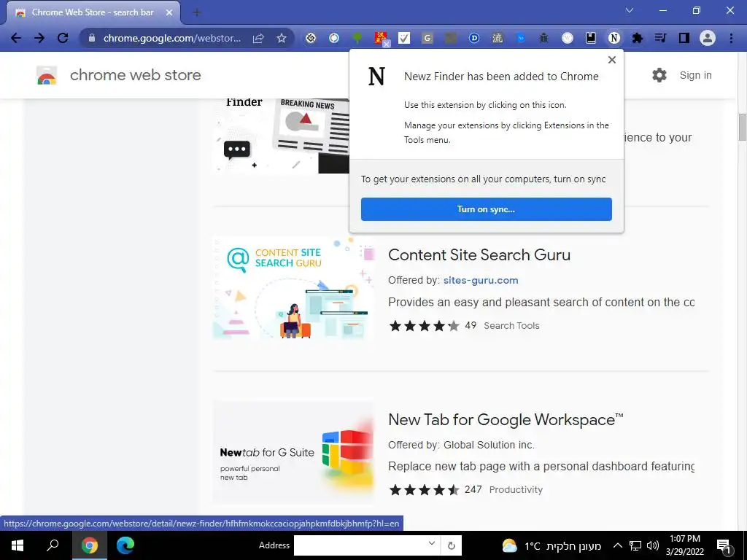Viewport: 747px width, 560px height.
Task: Open the Extensions puzzle piece menu
Action: click(638, 38)
